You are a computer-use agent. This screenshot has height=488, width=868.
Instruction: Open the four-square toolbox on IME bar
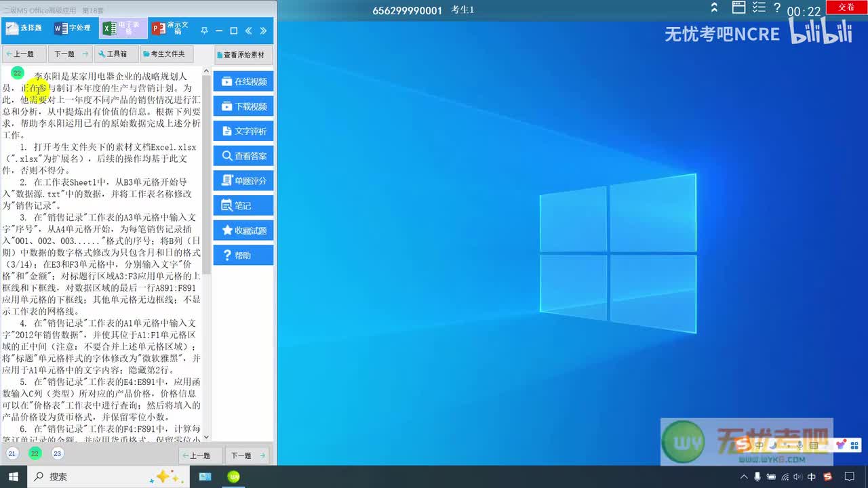pyautogui.click(x=854, y=445)
